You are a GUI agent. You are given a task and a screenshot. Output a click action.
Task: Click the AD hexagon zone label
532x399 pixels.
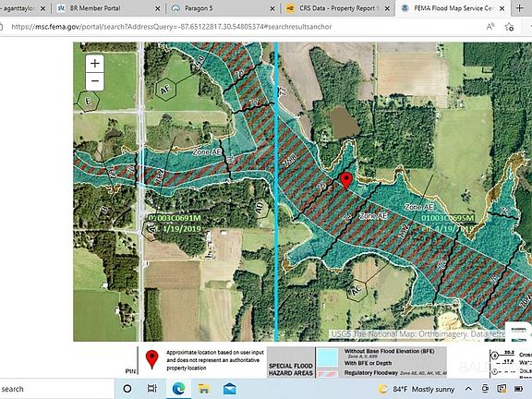(260, 208)
